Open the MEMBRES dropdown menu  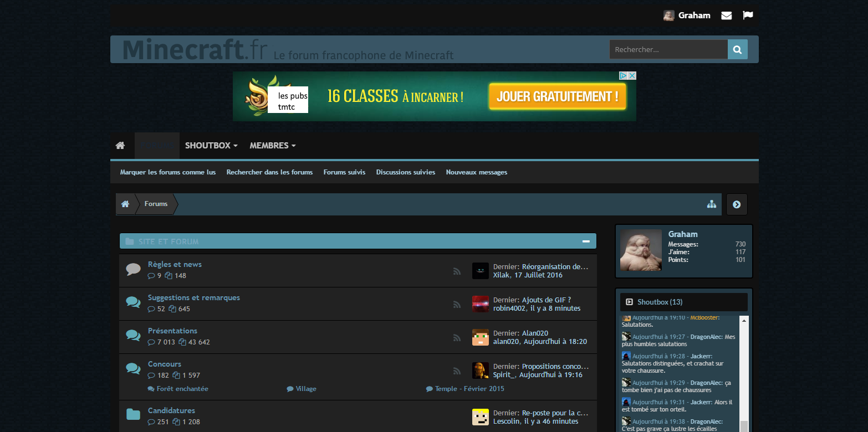click(x=273, y=146)
